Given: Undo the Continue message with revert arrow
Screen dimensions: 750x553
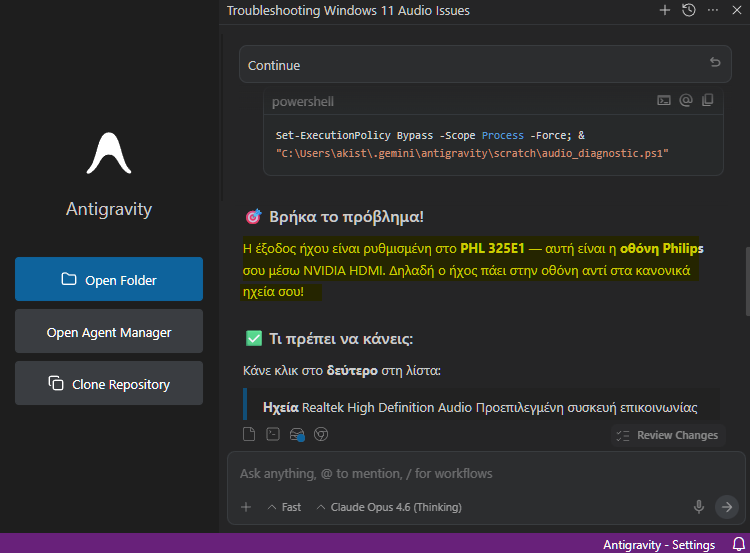Looking at the screenshot, I should pyautogui.click(x=714, y=63).
